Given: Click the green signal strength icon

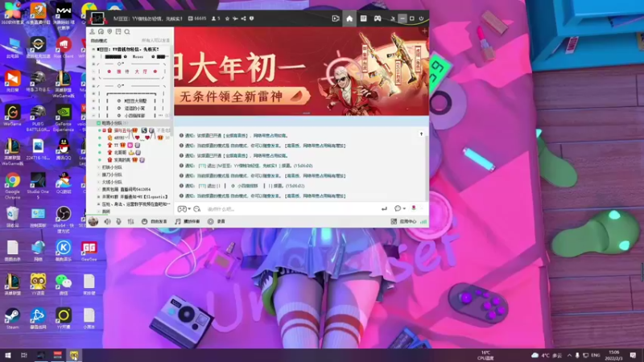Looking at the screenshot, I should (x=423, y=222).
